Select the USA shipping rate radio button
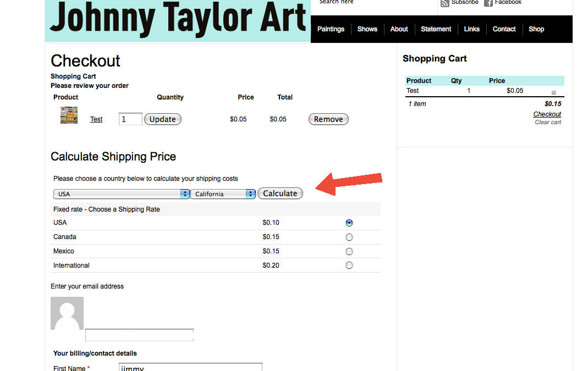The width and height of the screenshot is (588, 371). (x=349, y=223)
